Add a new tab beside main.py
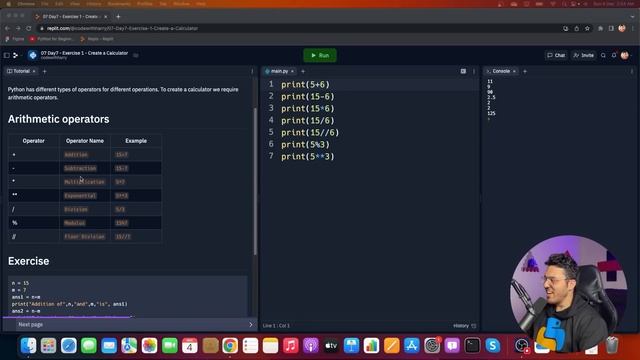This screenshot has width=640, height=360. coord(303,71)
